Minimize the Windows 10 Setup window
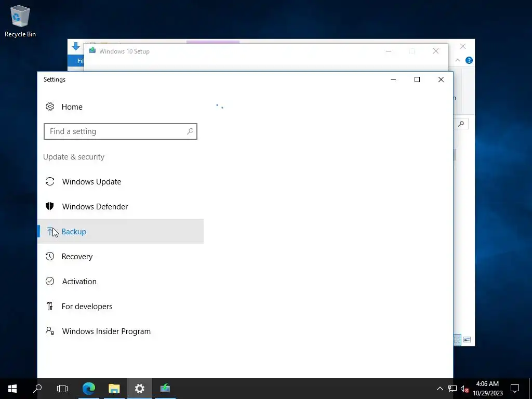The image size is (532, 399). [389, 51]
